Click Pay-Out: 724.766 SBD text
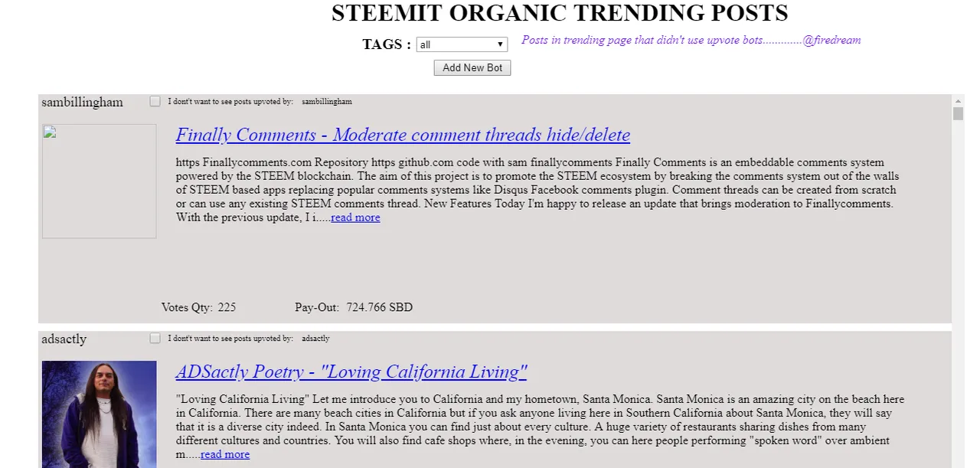Screen dimensions: 980x468 pos(354,307)
